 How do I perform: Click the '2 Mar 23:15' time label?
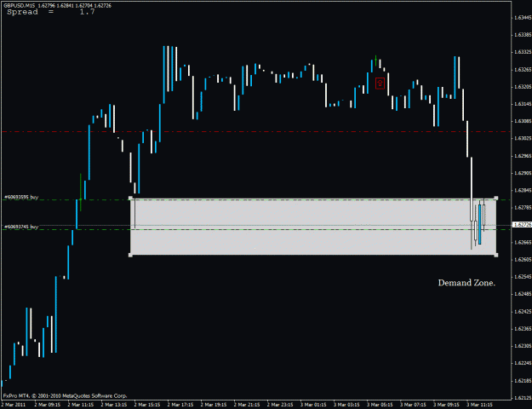[280, 405]
